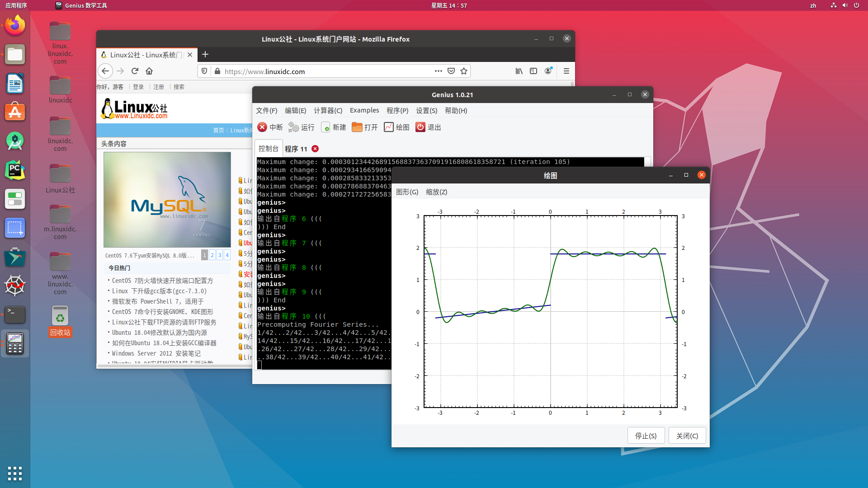Toggle the bookmark star in the address bar
868x488 pixels.
[x=464, y=71]
